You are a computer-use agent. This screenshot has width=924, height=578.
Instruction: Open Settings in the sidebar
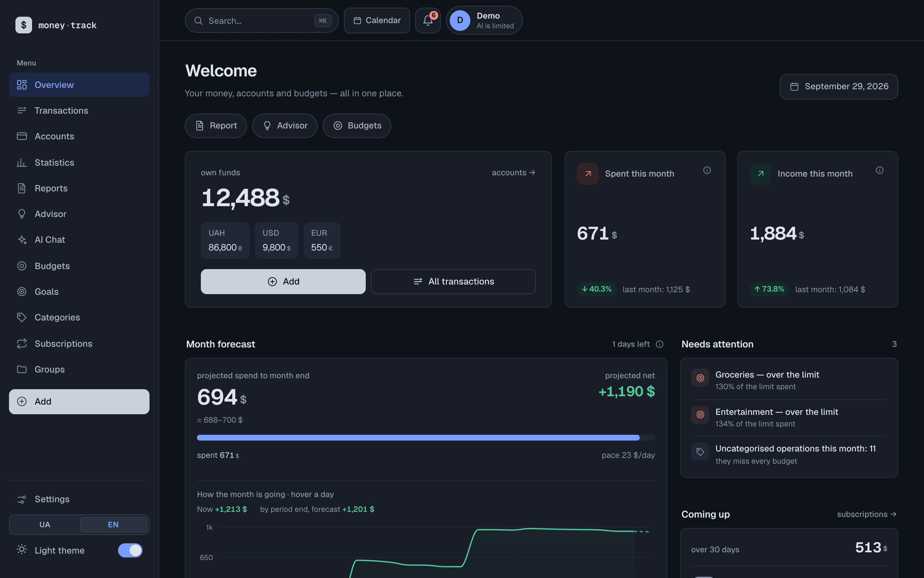[79, 499]
